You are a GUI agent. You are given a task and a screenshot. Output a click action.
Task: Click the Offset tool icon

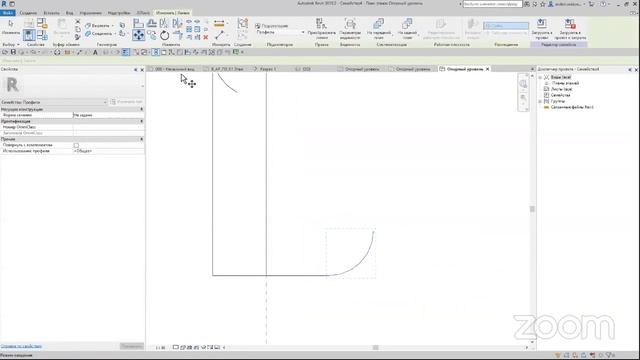[152, 24]
